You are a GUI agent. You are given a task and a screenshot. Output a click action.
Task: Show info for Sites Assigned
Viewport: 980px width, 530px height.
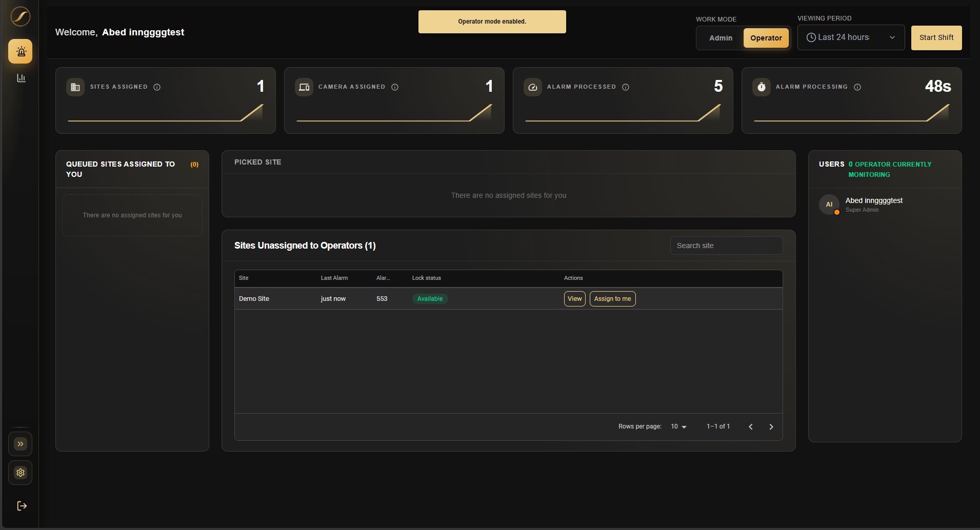(x=157, y=87)
